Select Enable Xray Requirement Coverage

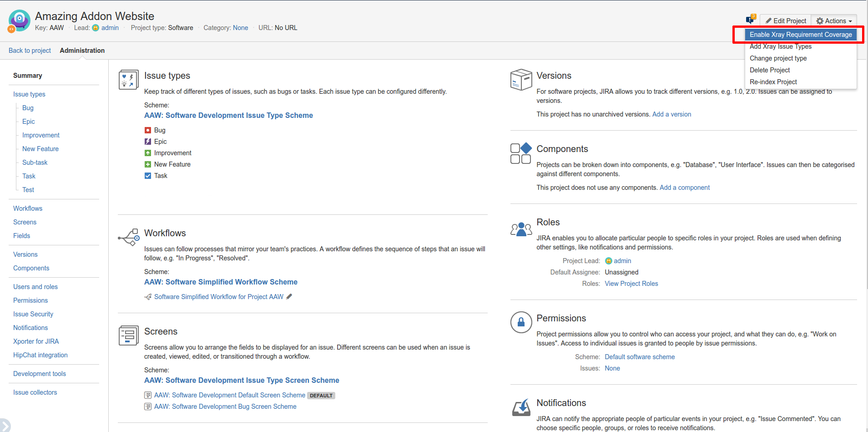[801, 35]
